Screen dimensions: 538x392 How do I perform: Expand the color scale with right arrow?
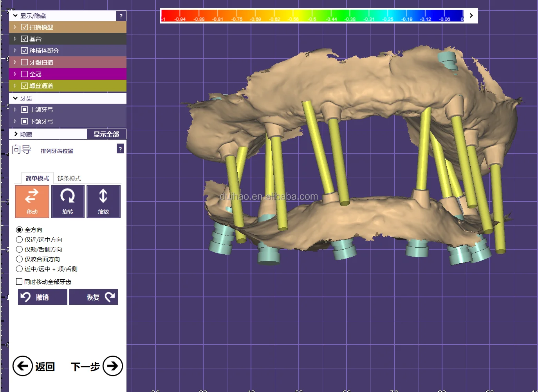coord(471,16)
